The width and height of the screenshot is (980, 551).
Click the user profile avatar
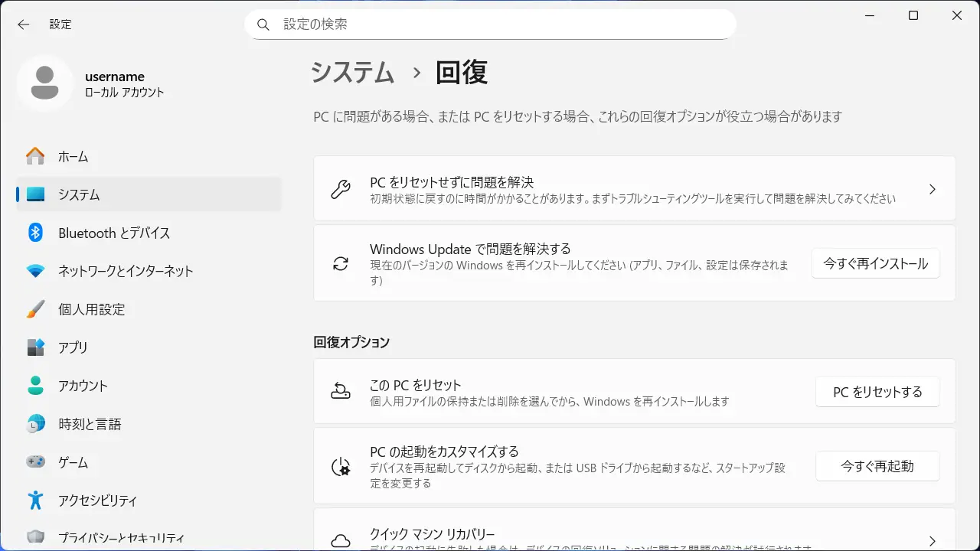click(45, 83)
